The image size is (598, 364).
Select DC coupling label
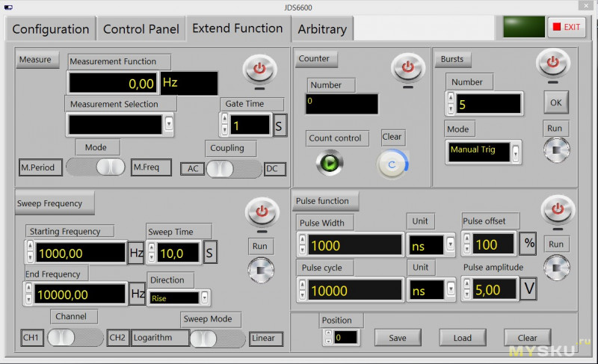point(274,169)
